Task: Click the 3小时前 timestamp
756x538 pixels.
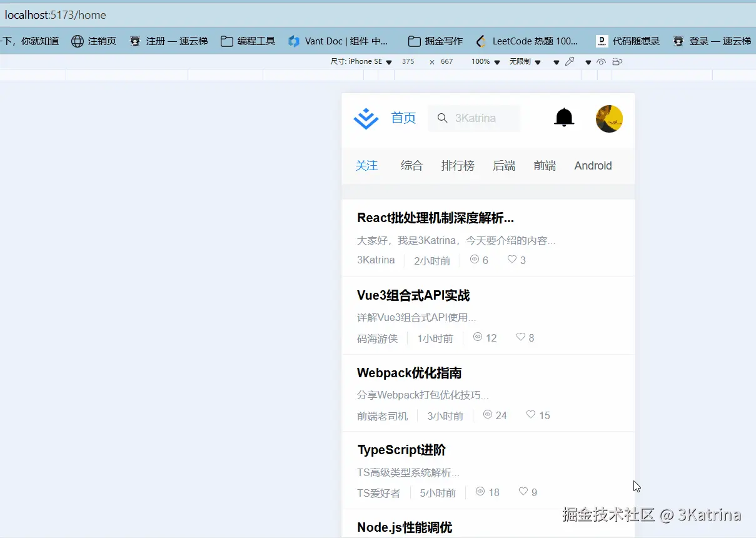Action: coord(445,416)
